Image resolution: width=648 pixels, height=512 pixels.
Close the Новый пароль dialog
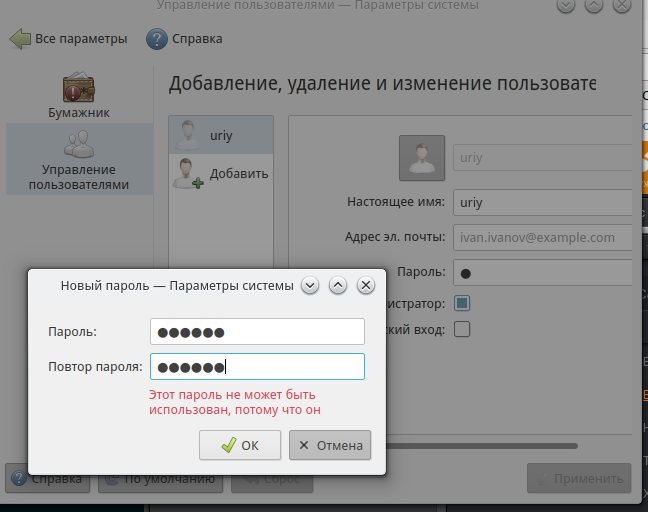click(366, 285)
